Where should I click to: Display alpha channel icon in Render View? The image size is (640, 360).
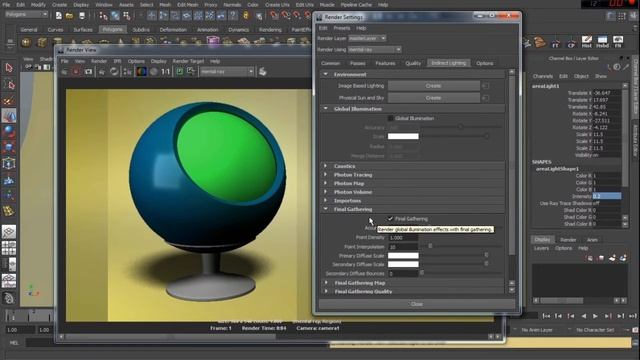pos(153,72)
